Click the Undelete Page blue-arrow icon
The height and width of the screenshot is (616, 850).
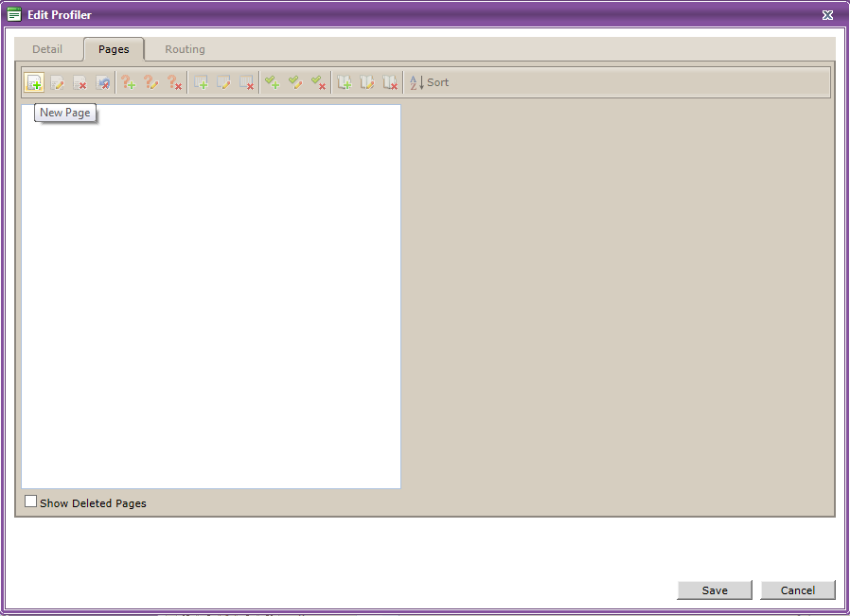pyautogui.click(x=102, y=82)
